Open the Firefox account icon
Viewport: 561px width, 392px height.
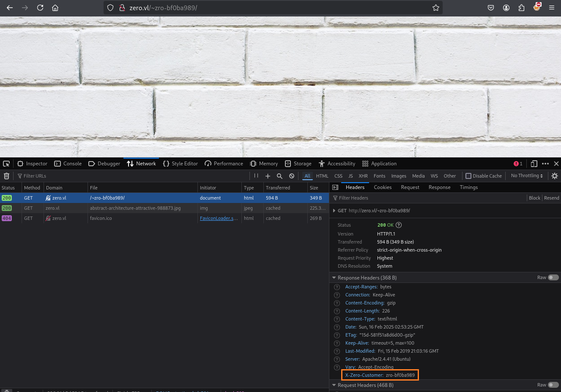pos(506,8)
